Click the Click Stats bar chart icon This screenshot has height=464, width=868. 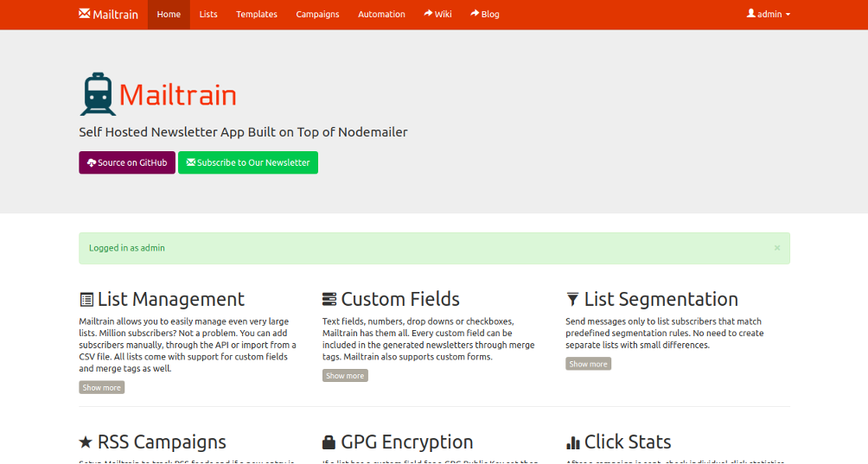pyautogui.click(x=573, y=442)
